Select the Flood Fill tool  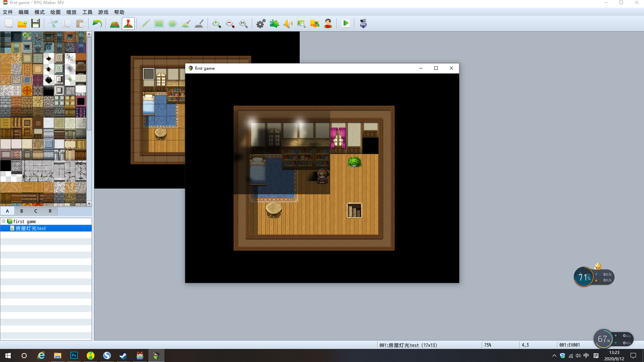click(x=186, y=23)
